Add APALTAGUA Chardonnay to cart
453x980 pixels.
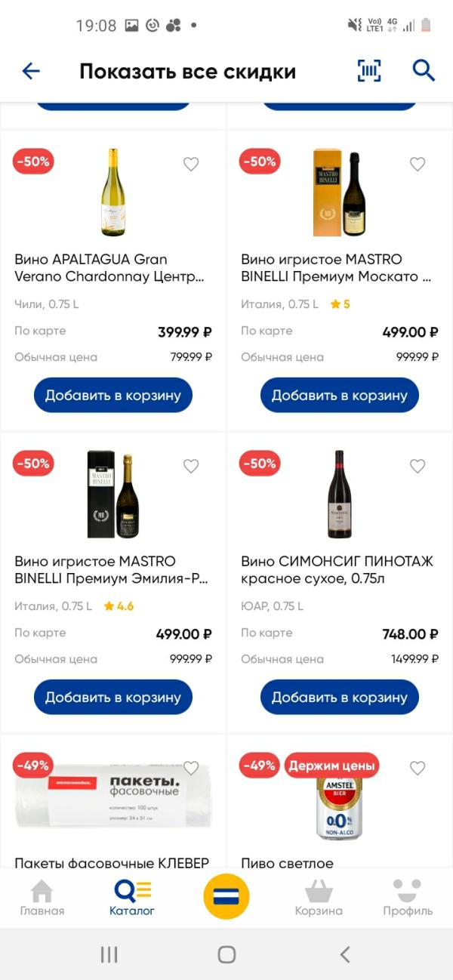click(x=113, y=396)
